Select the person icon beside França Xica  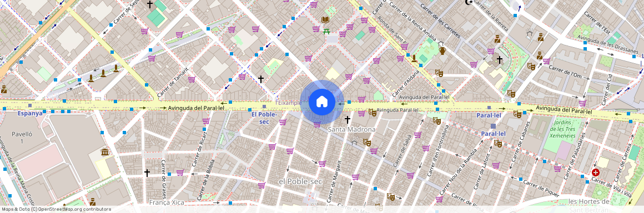point(93,202)
